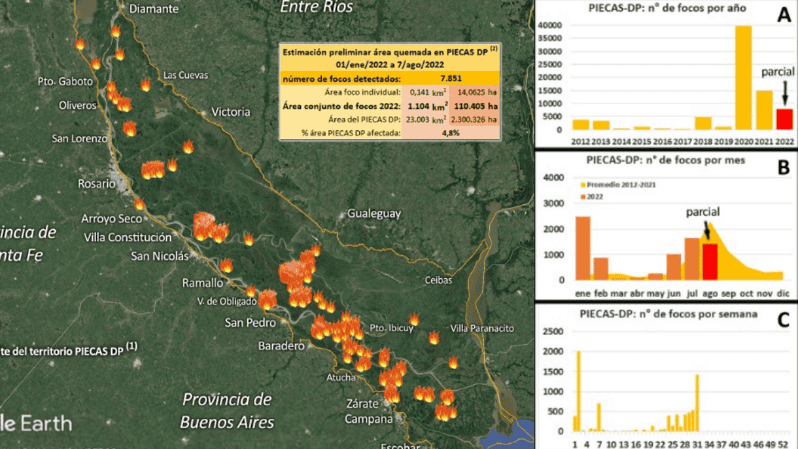Select the tall 2020 bar in chart A
The width and height of the screenshot is (798, 449).
[743, 78]
